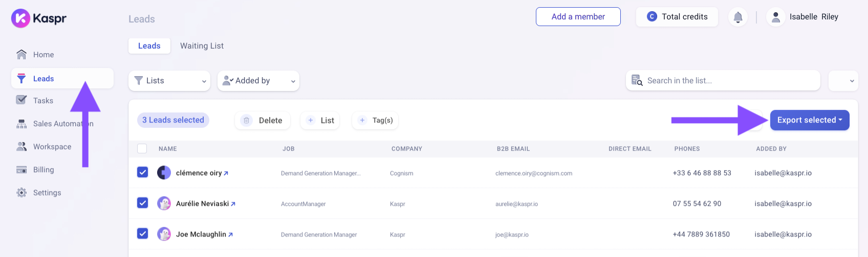The height and width of the screenshot is (257, 868).
Task: Select Leads in the sidebar
Action: (x=62, y=79)
